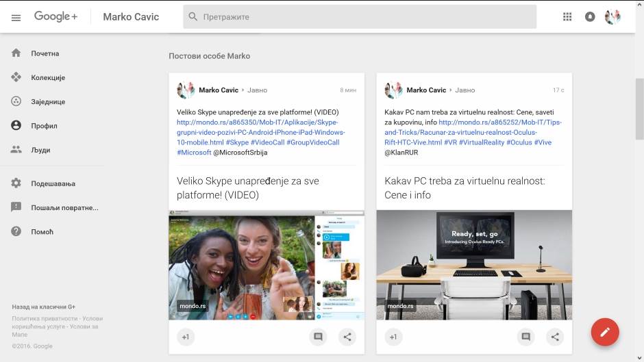Click the red compose post button

coord(604,332)
